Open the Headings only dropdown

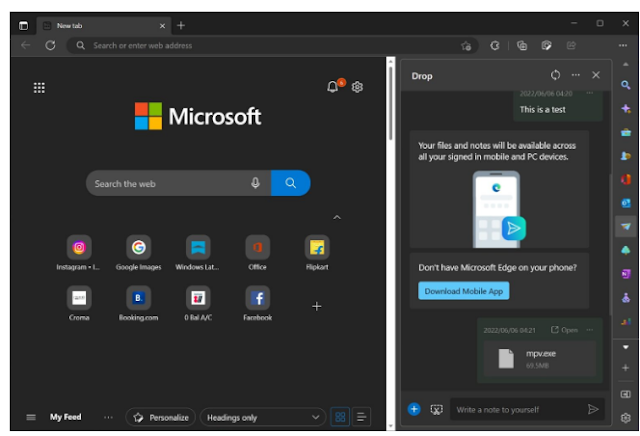263,417
